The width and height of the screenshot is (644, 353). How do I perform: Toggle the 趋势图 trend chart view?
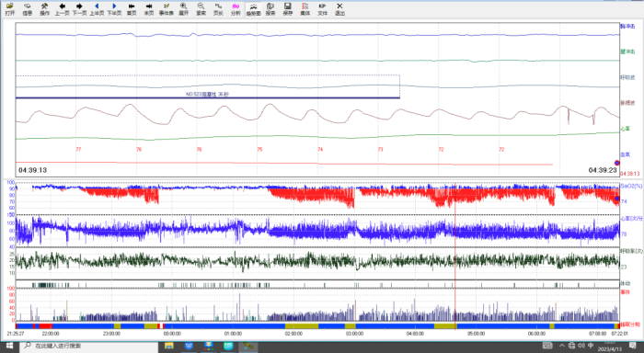(x=253, y=9)
